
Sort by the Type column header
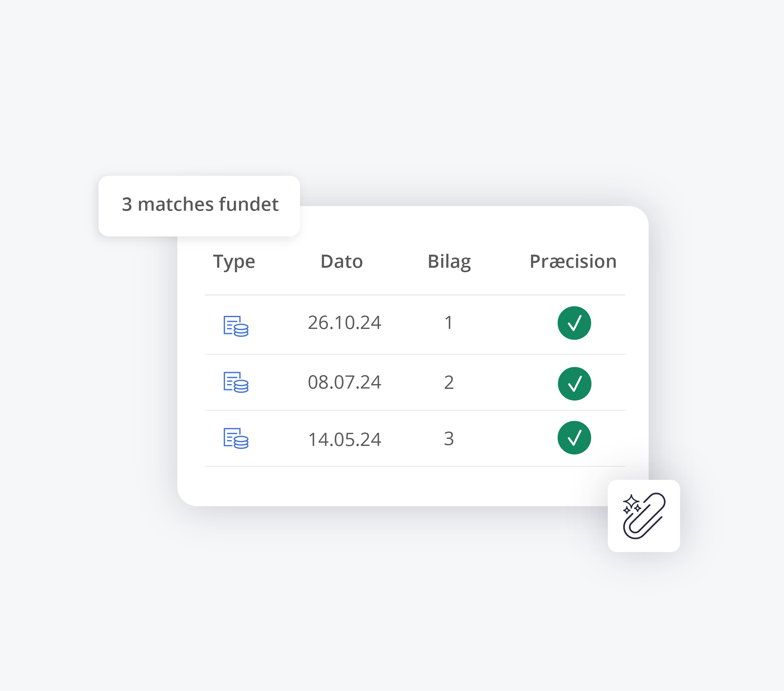click(234, 262)
